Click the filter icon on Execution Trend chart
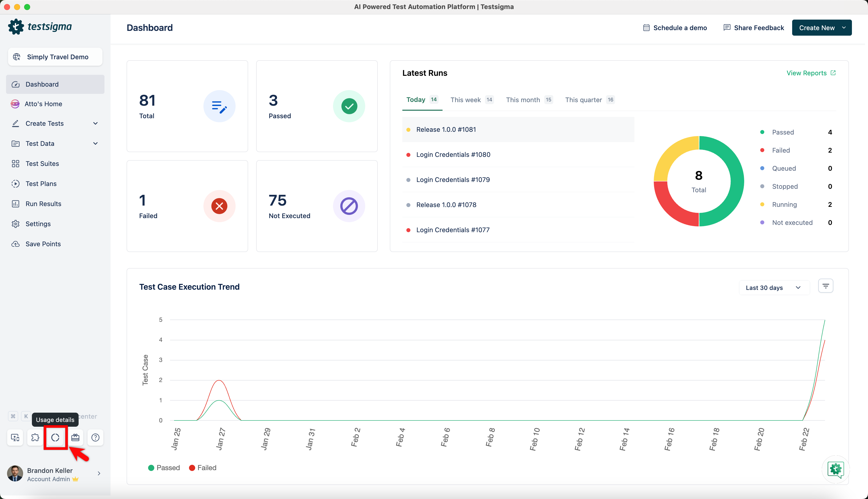Image resolution: width=868 pixels, height=499 pixels. (826, 285)
